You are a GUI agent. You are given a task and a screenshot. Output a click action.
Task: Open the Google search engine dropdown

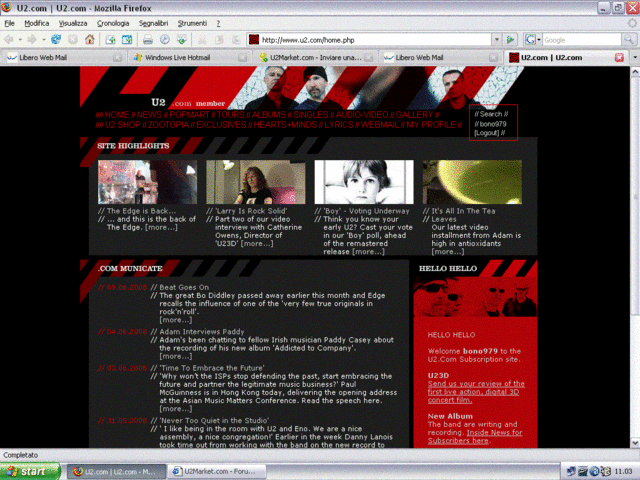[539, 40]
